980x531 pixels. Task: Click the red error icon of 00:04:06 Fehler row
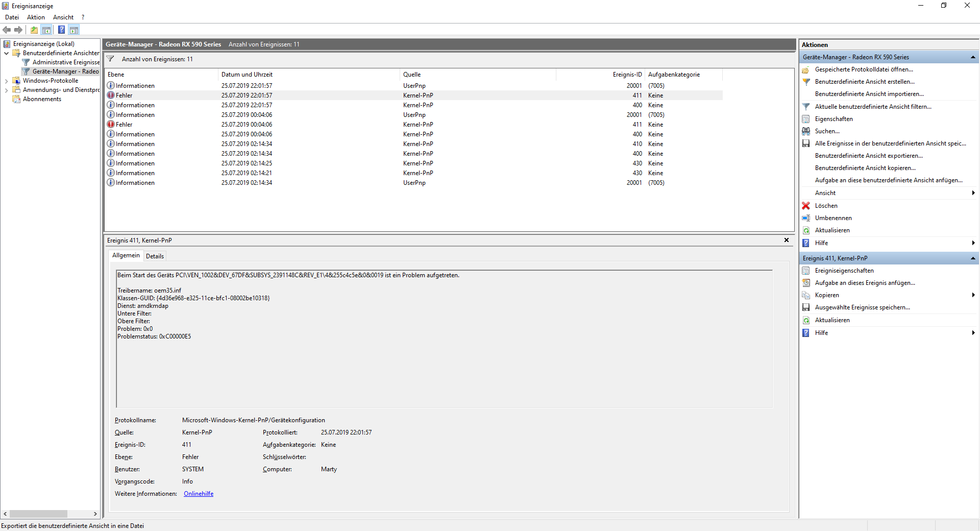(x=111, y=124)
